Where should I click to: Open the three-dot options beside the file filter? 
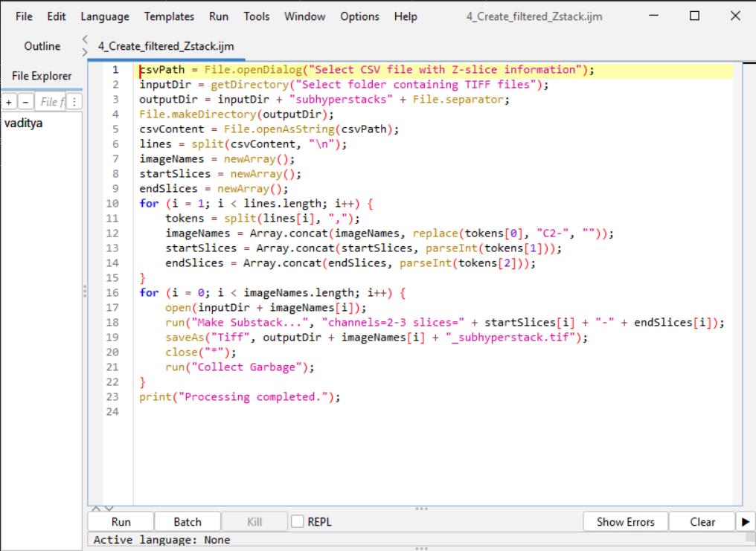[x=74, y=102]
